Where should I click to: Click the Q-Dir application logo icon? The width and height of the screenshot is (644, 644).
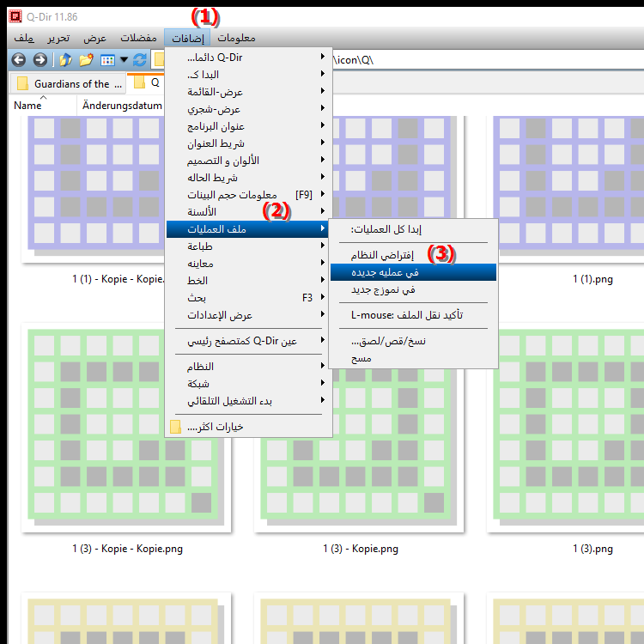[x=15, y=16]
